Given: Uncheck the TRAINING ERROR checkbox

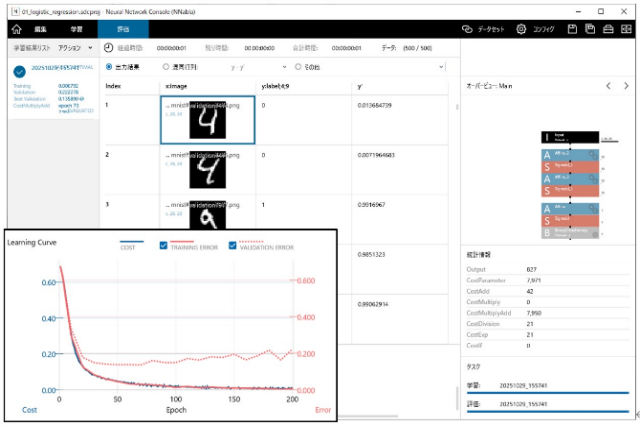Looking at the screenshot, I should (163, 246).
